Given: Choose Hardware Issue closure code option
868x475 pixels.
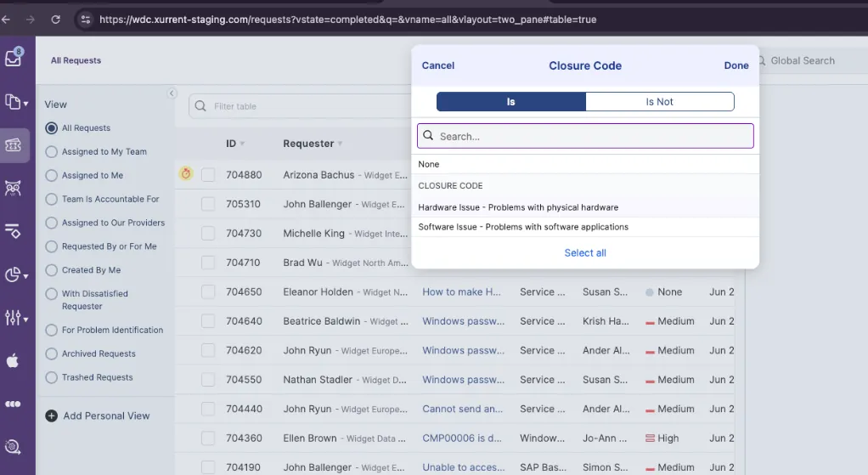Looking at the screenshot, I should pos(585,207).
